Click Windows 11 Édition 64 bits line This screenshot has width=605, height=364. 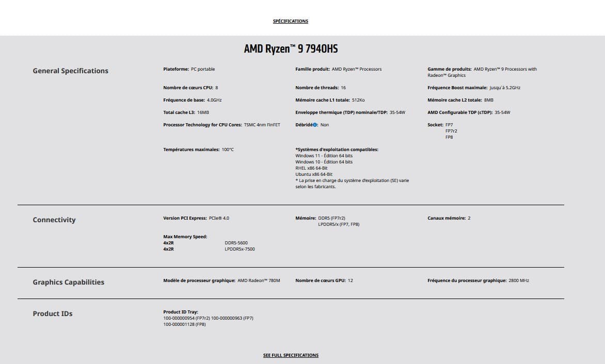[324, 156]
